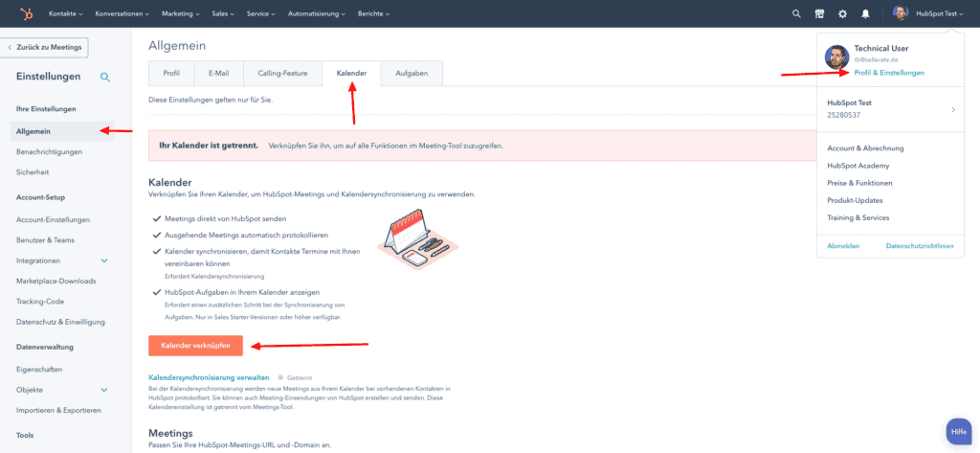Click the Getrennt status label
The width and height of the screenshot is (980, 453).
300,378
